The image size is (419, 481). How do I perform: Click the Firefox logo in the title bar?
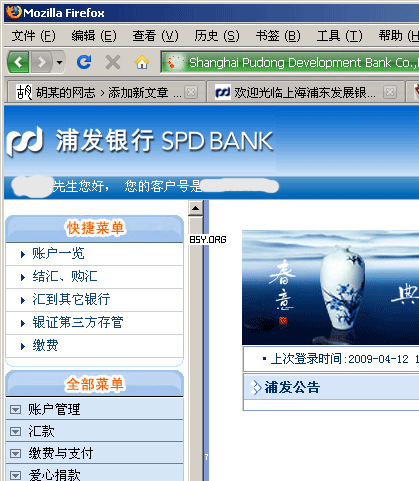[14, 13]
